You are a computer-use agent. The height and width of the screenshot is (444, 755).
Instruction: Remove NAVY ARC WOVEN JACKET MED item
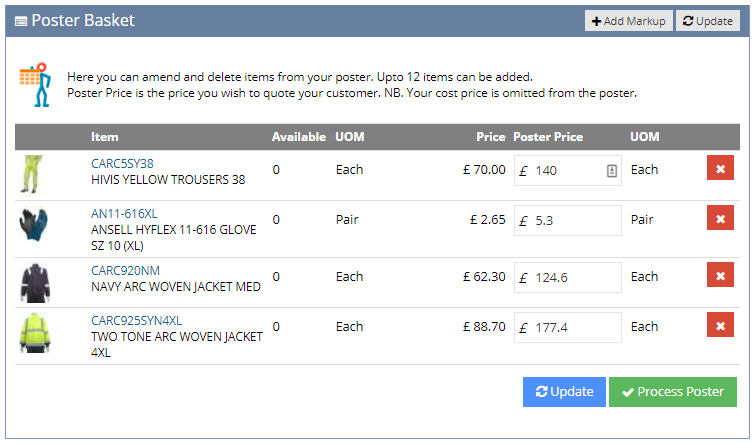[720, 274]
